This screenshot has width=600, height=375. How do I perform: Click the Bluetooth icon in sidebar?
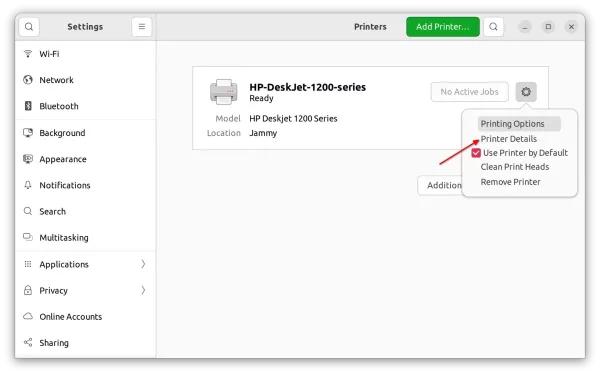28,106
